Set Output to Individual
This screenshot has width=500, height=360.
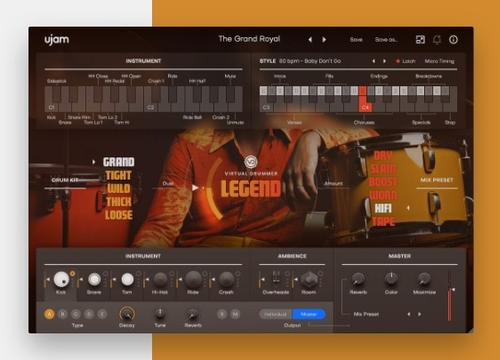(x=276, y=314)
